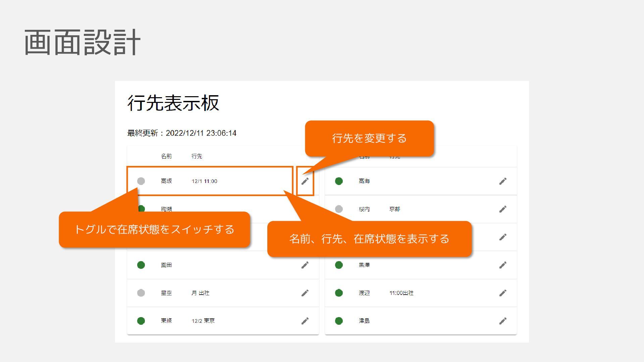
Task: Switch presence state for 東條
Action: [x=141, y=321]
